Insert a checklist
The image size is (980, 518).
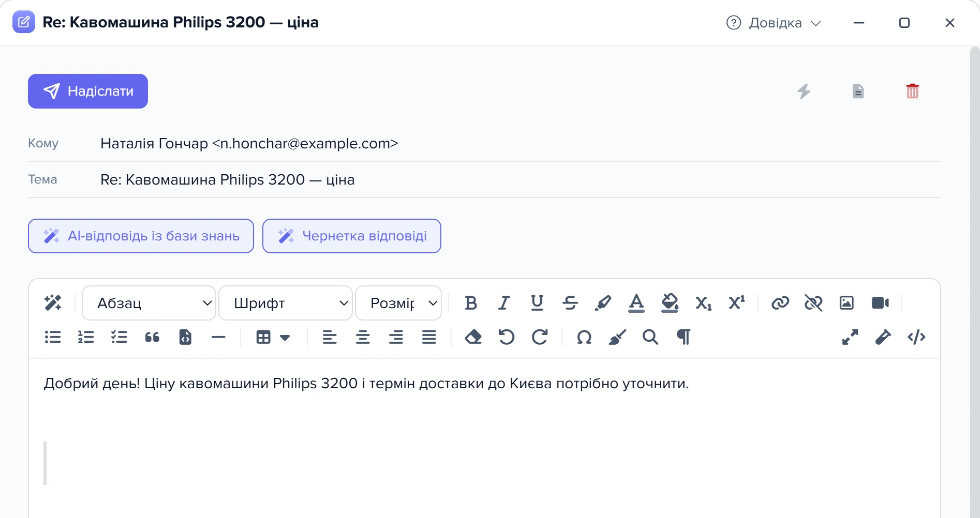click(119, 337)
